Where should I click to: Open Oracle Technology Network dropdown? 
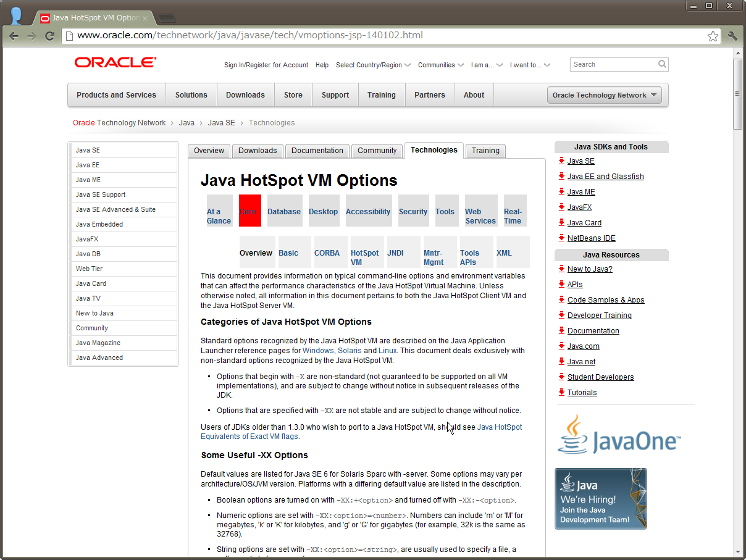[604, 95]
